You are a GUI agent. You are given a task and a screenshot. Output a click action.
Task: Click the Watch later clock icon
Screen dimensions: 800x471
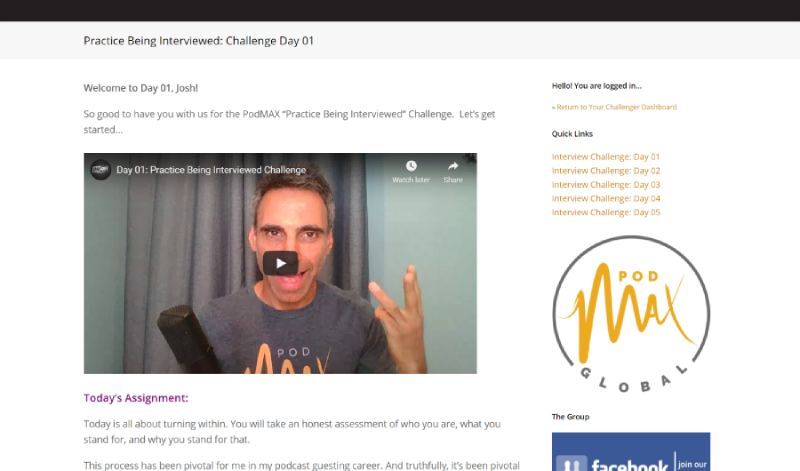click(x=411, y=166)
